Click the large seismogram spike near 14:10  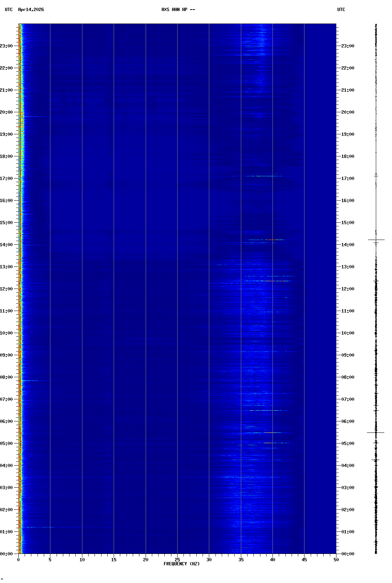pos(376,240)
